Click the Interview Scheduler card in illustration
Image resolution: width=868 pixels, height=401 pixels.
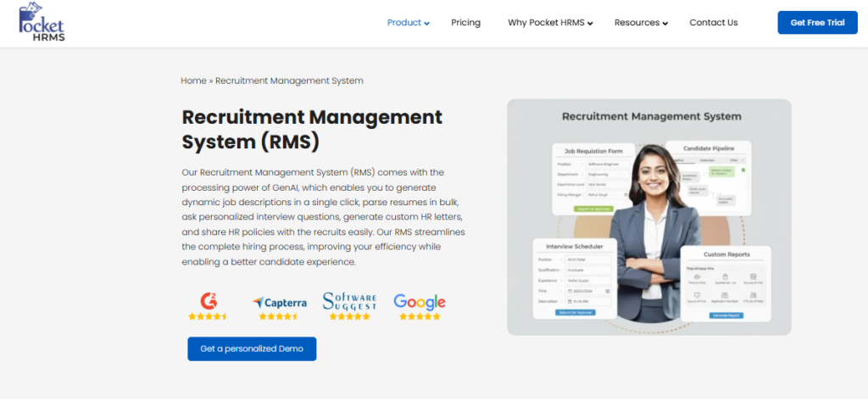(x=575, y=279)
